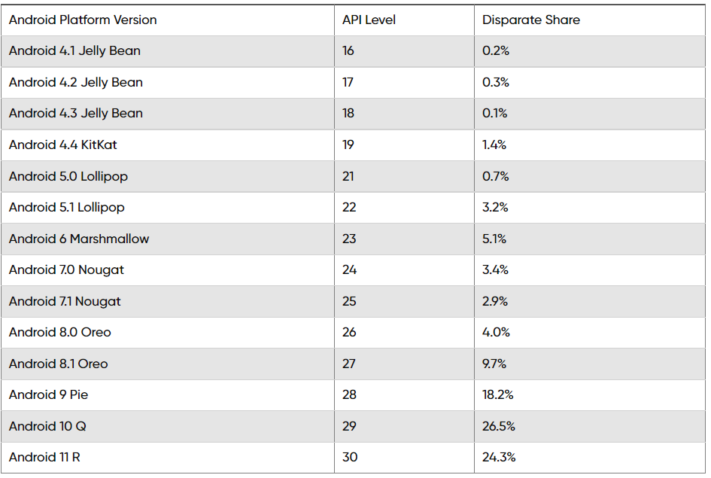Select the Android 10 Q cell
The image size is (711, 478).
(168, 426)
